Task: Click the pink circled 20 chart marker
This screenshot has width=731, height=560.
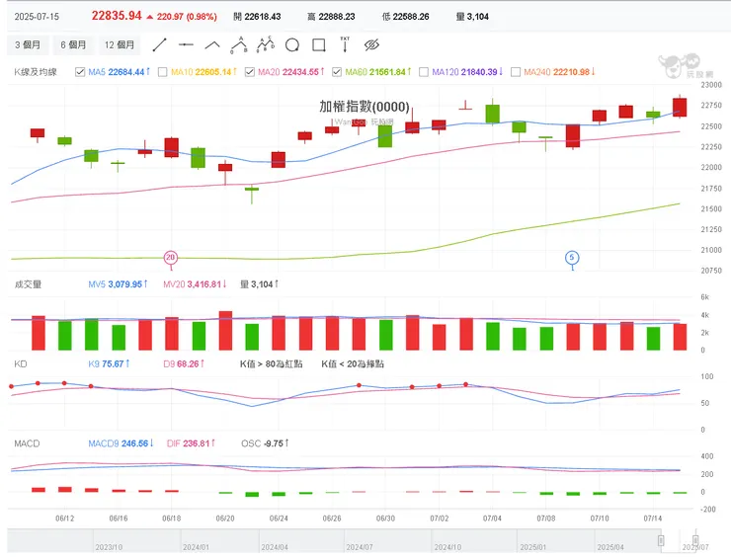Action: click(171, 258)
